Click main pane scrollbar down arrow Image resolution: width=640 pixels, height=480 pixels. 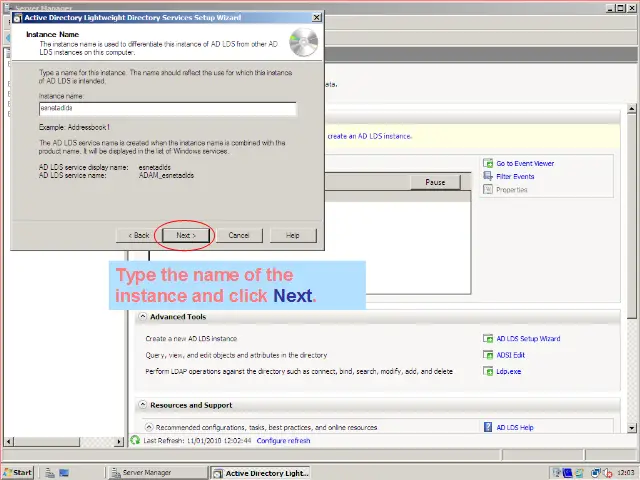[631, 428]
